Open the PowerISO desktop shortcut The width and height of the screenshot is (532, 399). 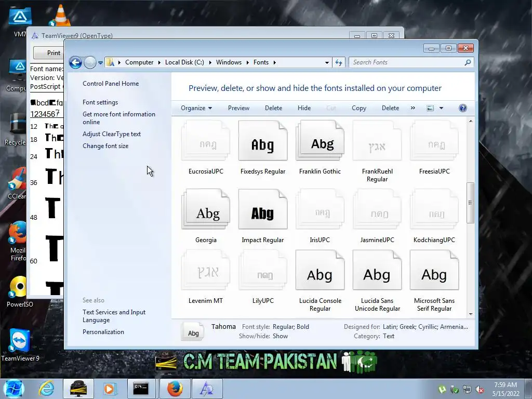20,292
